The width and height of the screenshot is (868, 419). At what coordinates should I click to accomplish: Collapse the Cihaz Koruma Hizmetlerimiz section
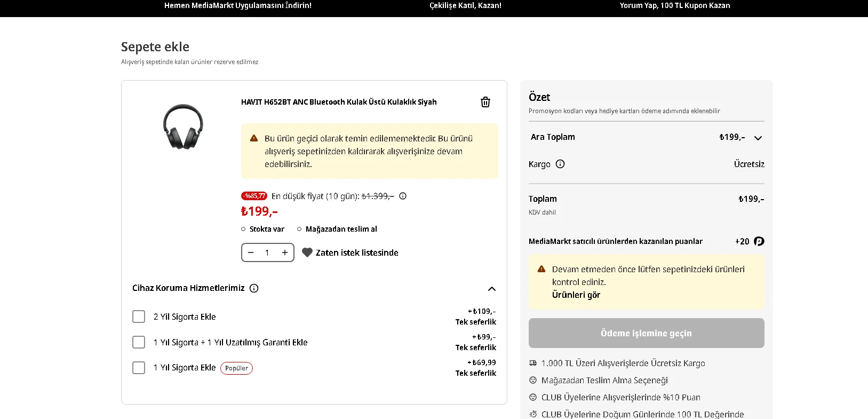[492, 289]
